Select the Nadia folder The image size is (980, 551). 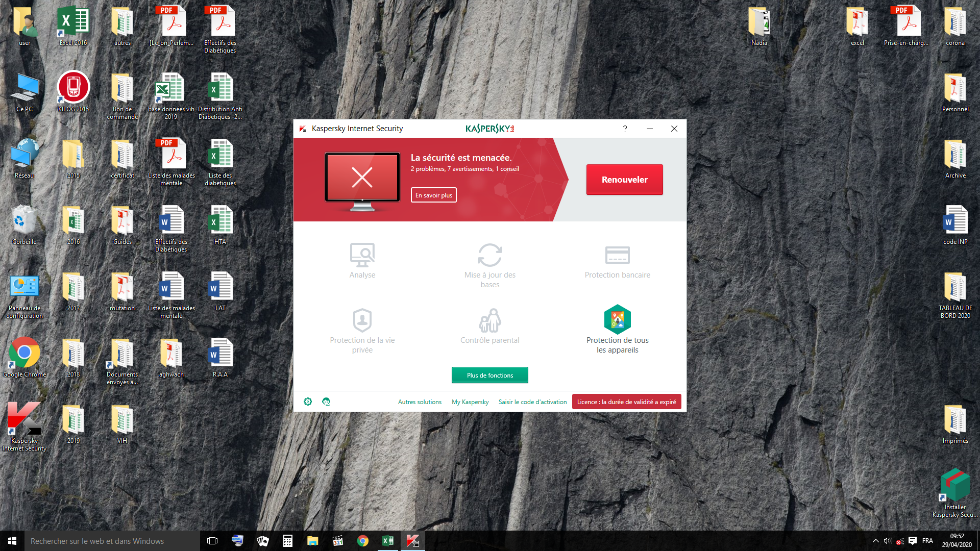(759, 26)
